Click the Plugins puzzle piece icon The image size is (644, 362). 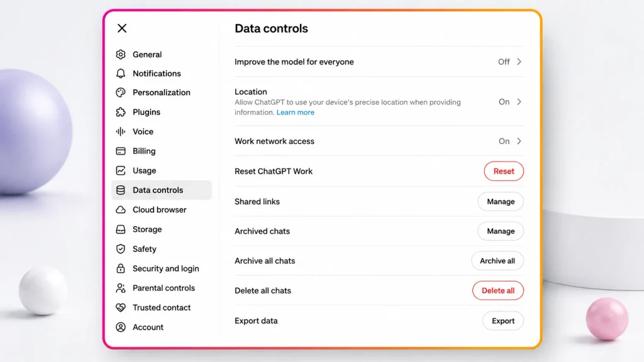click(121, 112)
